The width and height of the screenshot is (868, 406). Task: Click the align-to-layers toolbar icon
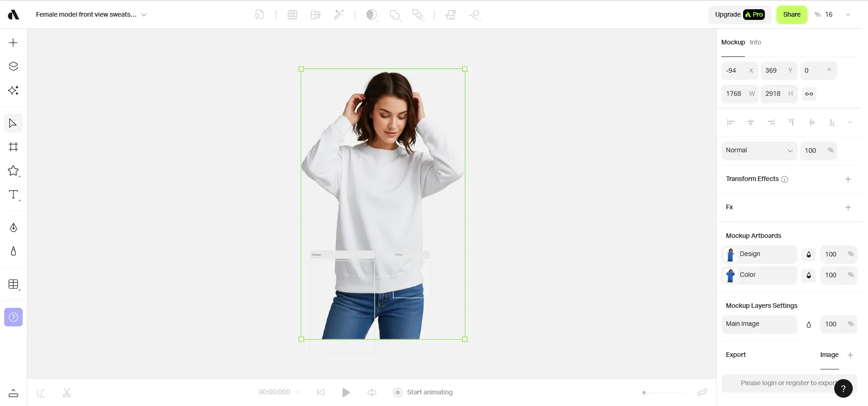pyautogui.click(x=451, y=15)
